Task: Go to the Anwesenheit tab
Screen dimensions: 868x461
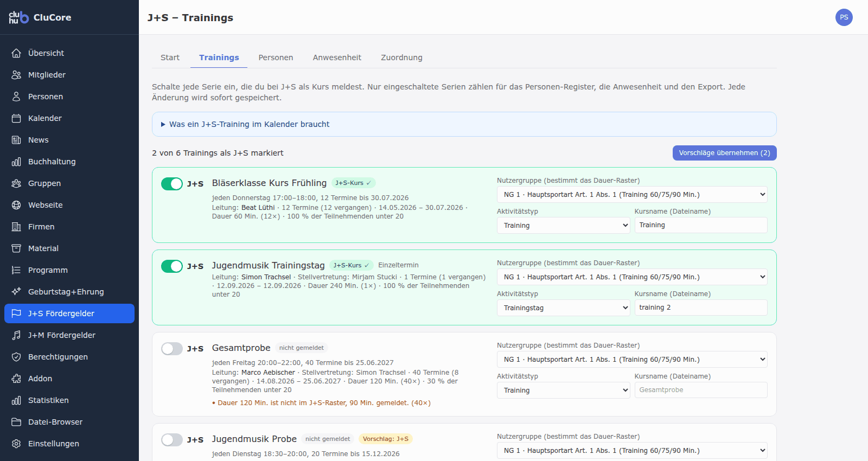Action: [337, 57]
